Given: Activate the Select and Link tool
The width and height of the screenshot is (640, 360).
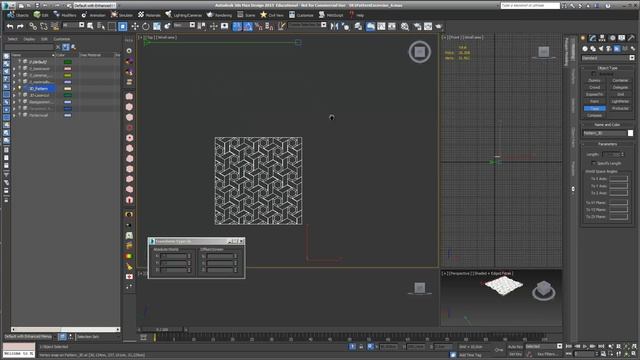Looking at the screenshot, I should [x=33, y=26].
